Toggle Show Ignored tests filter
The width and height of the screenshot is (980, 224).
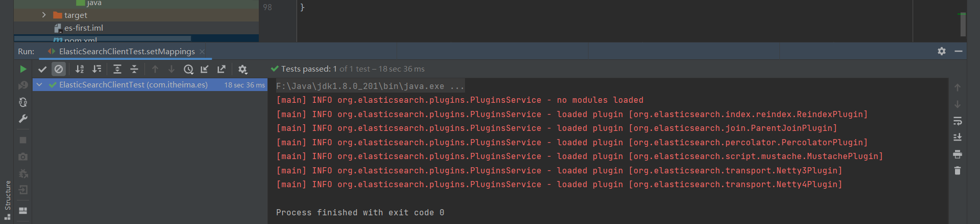point(59,69)
